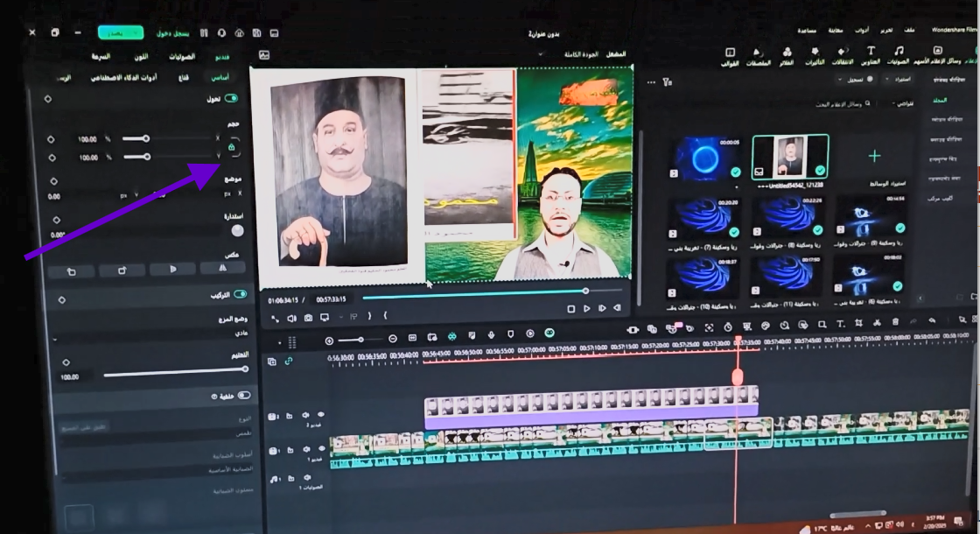Open the الملصقات stickers library

pos(758,56)
